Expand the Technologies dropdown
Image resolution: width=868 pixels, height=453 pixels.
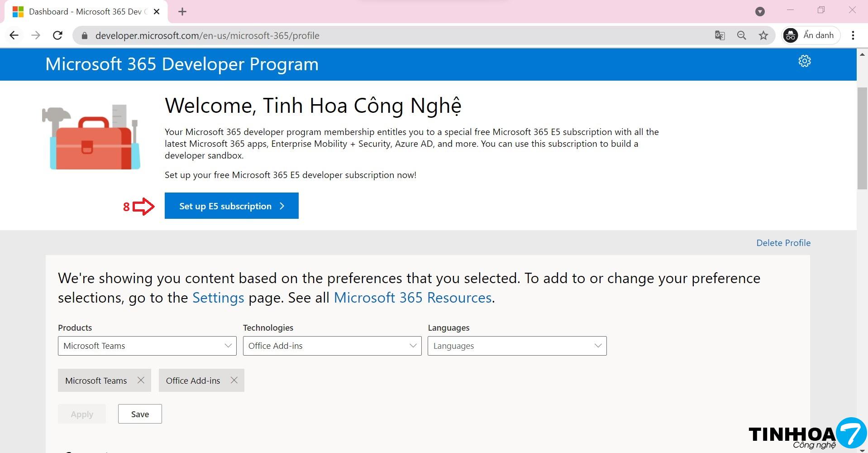click(x=332, y=346)
